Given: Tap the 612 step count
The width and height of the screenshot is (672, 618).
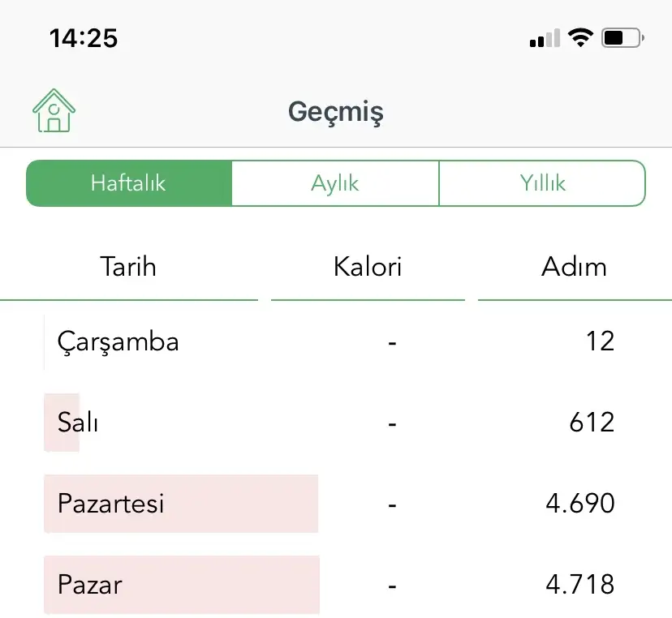Looking at the screenshot, I should tap(591, 423).
